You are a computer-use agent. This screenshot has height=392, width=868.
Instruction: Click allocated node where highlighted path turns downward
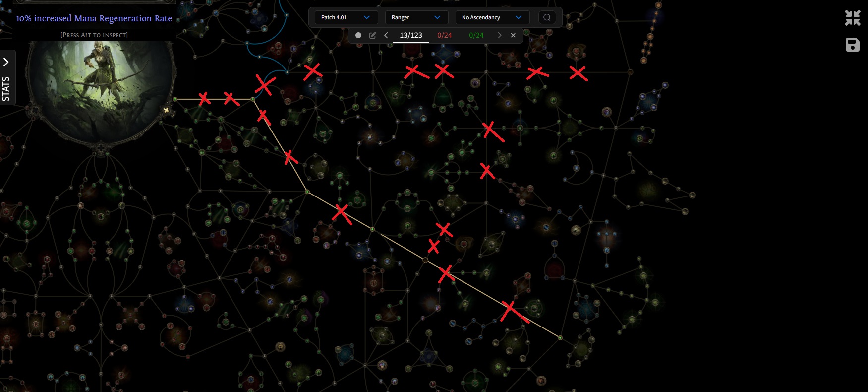253,99
